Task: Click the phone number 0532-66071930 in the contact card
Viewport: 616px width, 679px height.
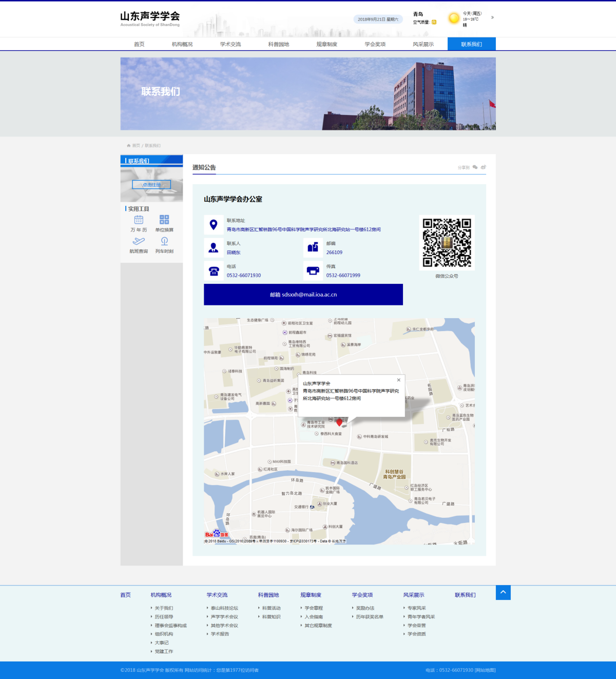Action: (x=244, y=276)
